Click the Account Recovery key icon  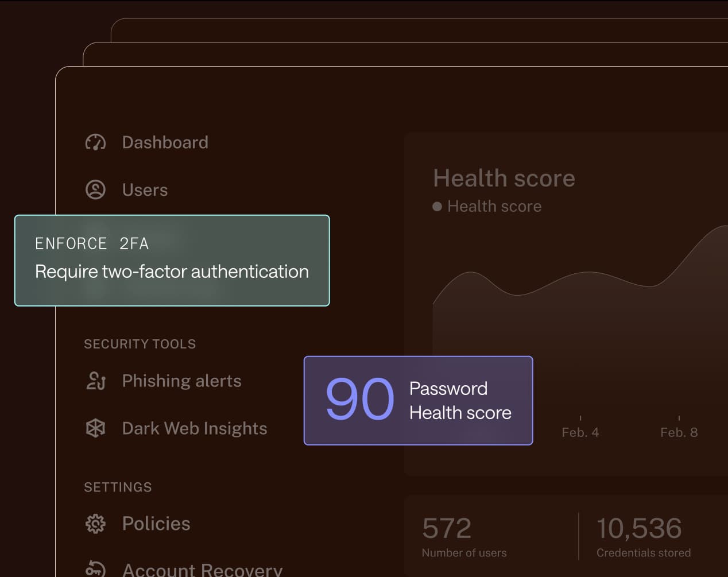pos(95,569)
